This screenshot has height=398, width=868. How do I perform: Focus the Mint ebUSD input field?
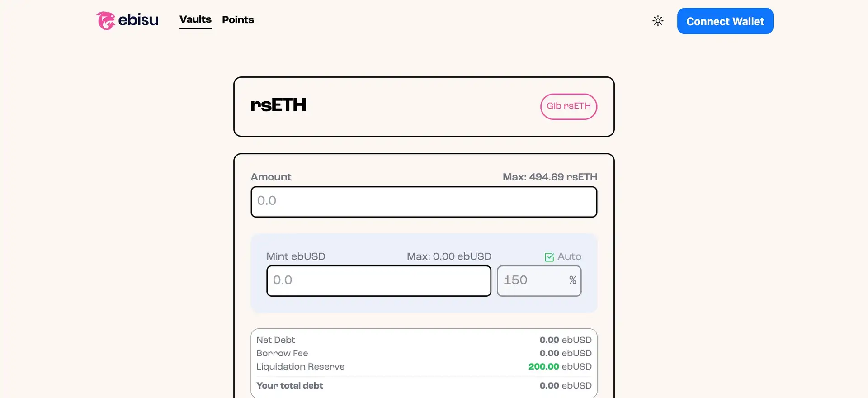pos(379,281)
